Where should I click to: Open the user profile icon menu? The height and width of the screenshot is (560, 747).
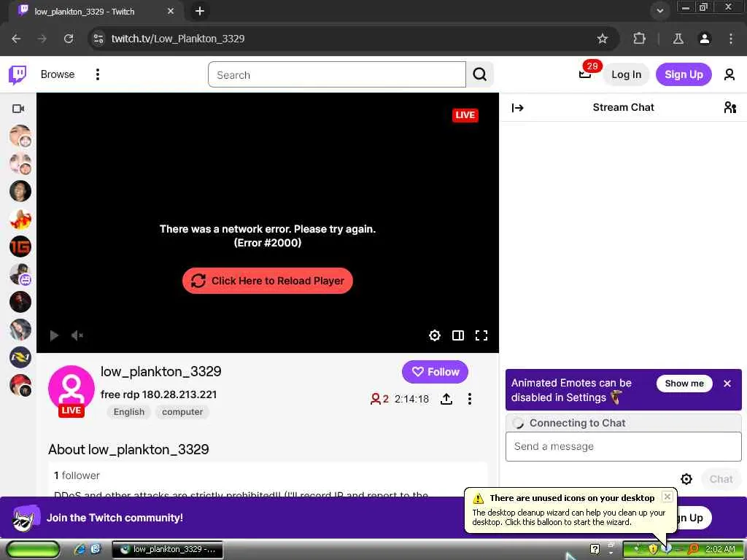point(729,75)
